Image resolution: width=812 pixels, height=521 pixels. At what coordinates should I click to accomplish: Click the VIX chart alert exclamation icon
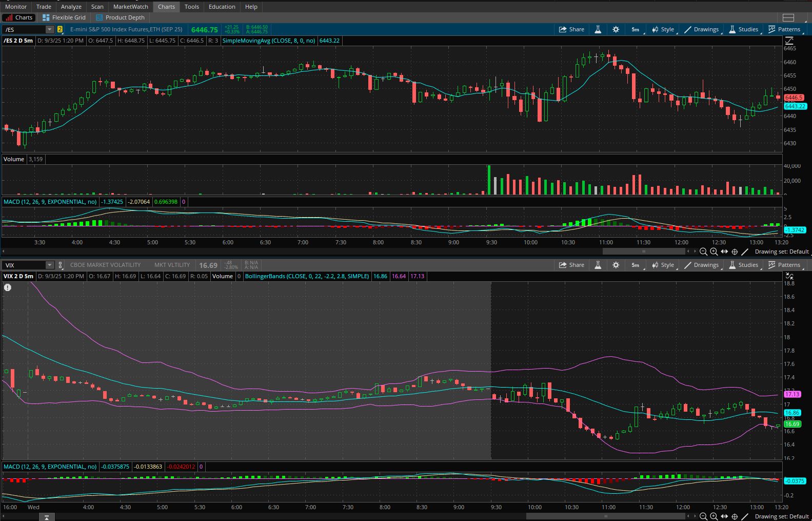coord(8,287)
